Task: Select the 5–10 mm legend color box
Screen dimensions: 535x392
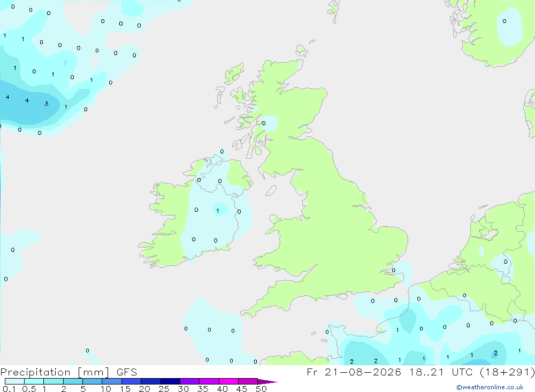Action: (93, 381)
